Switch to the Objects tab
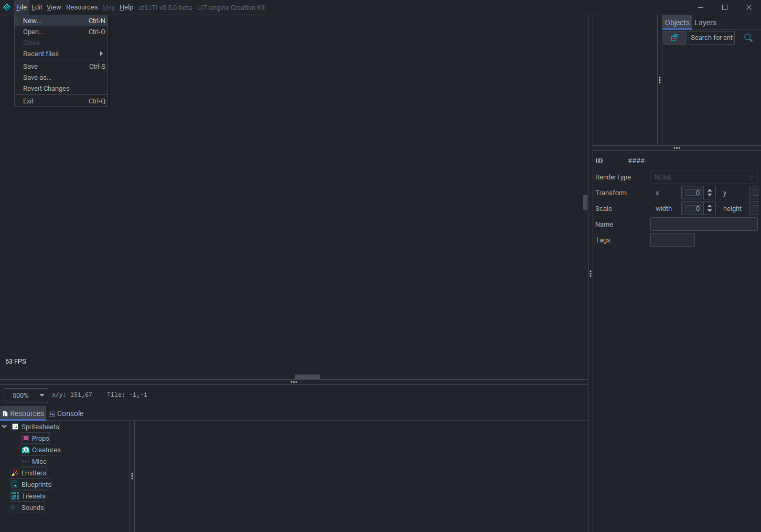The height and width of the screenshot is (532, 761). click(x=677, y=23)
